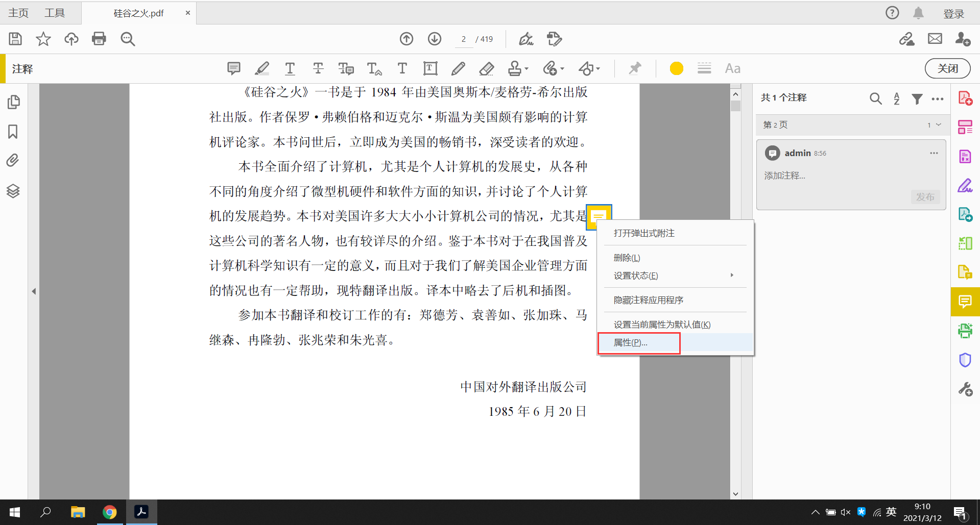This screenshot has width=980, height=525.
Task: Add document to favorites with star icon
Action: 43,39
